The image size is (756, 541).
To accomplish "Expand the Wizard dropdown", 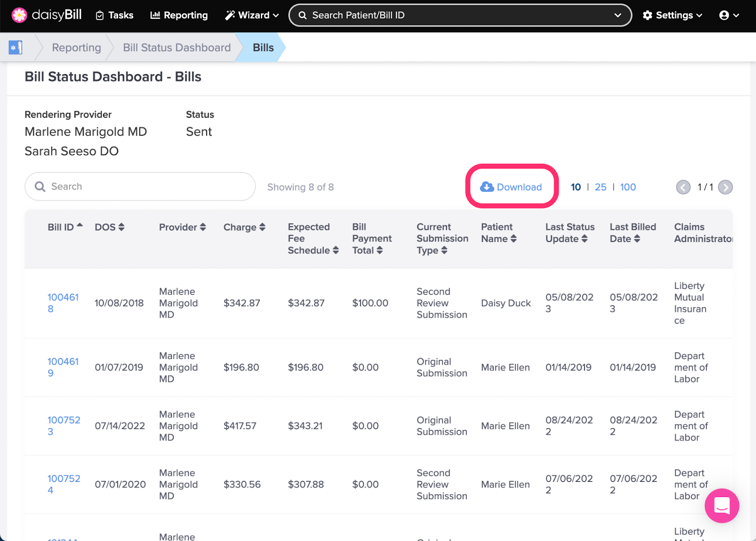I will (252, 15).
